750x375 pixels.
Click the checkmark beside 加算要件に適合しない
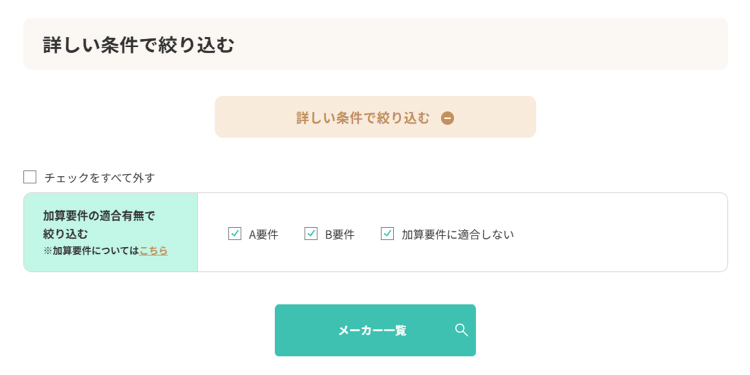387,234
